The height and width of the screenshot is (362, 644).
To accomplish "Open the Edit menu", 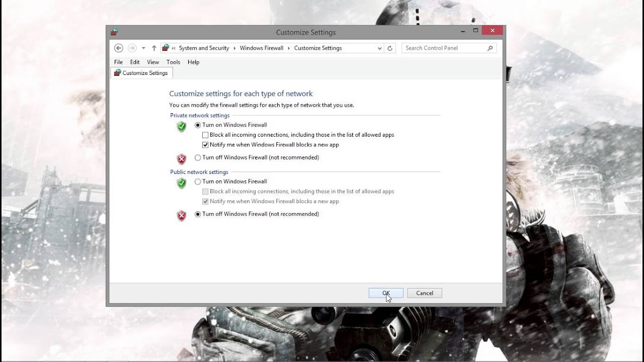I will 135,62.
